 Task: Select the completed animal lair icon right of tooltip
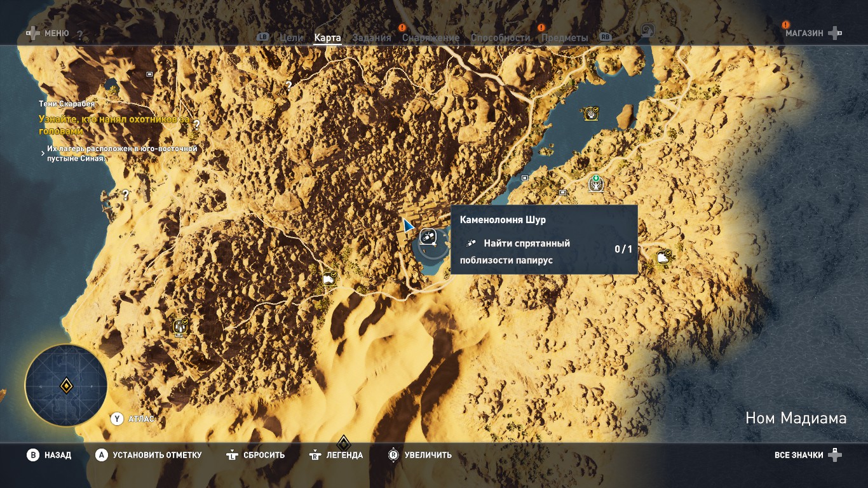[664, 256]
